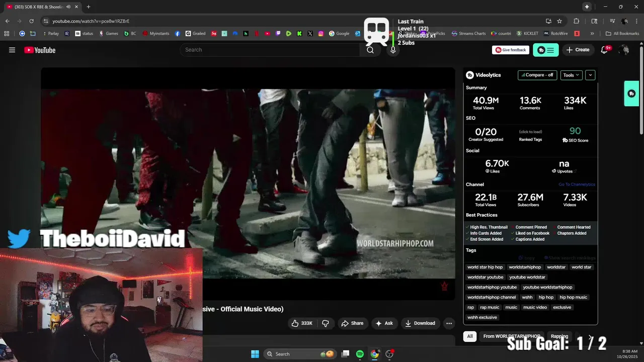Click the TubeBuddy side tab on right edge
The height and width of the screenshot is (362, 644).
[x=631, y=94]
